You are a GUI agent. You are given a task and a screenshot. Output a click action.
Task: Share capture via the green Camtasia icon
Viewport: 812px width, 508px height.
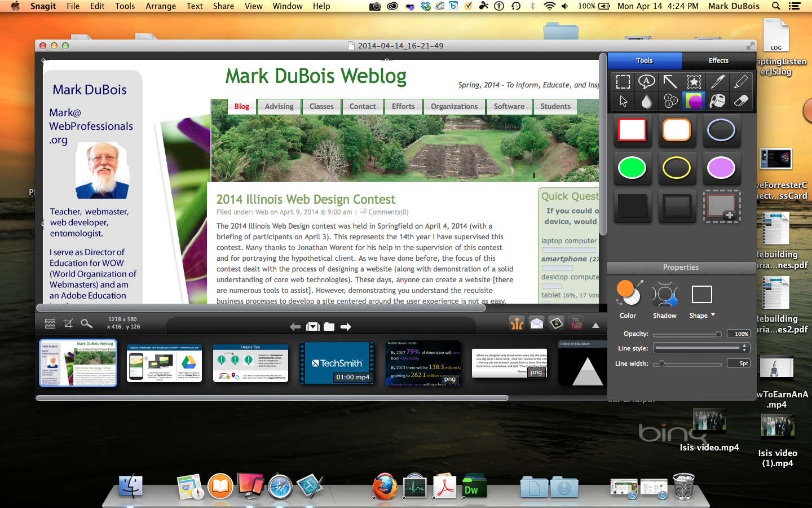pos(557,323)
